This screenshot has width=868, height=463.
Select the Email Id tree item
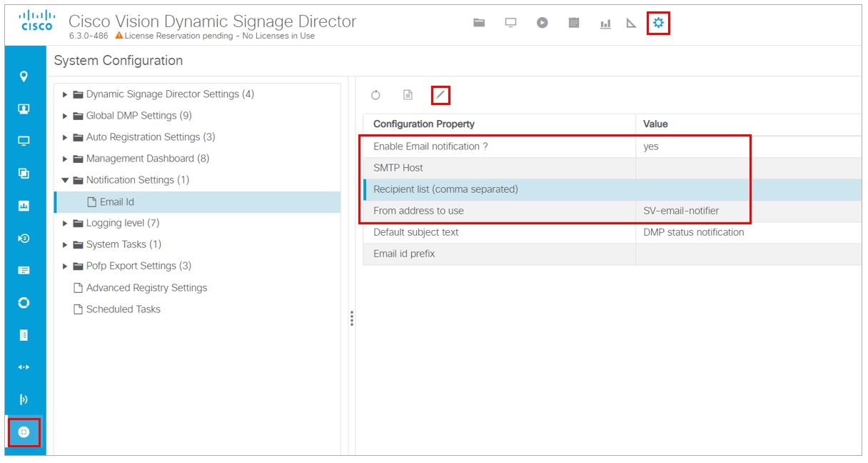click(116, 201)
